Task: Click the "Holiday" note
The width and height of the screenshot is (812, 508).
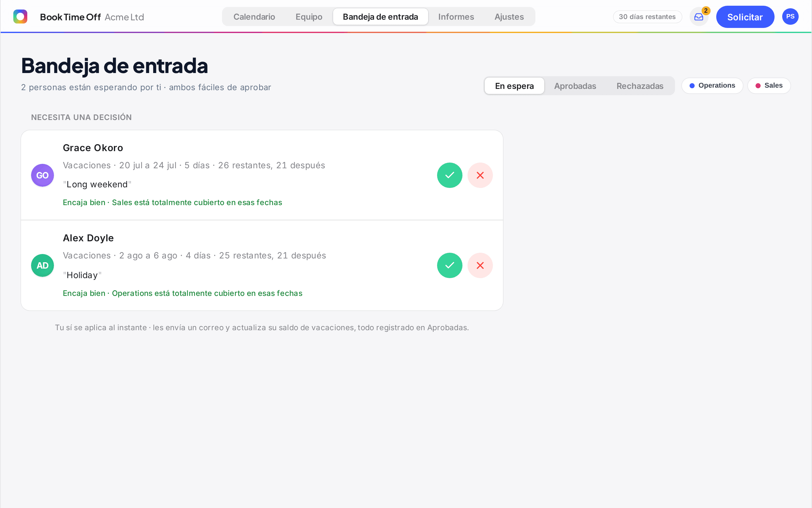Action: click(82, 275)
